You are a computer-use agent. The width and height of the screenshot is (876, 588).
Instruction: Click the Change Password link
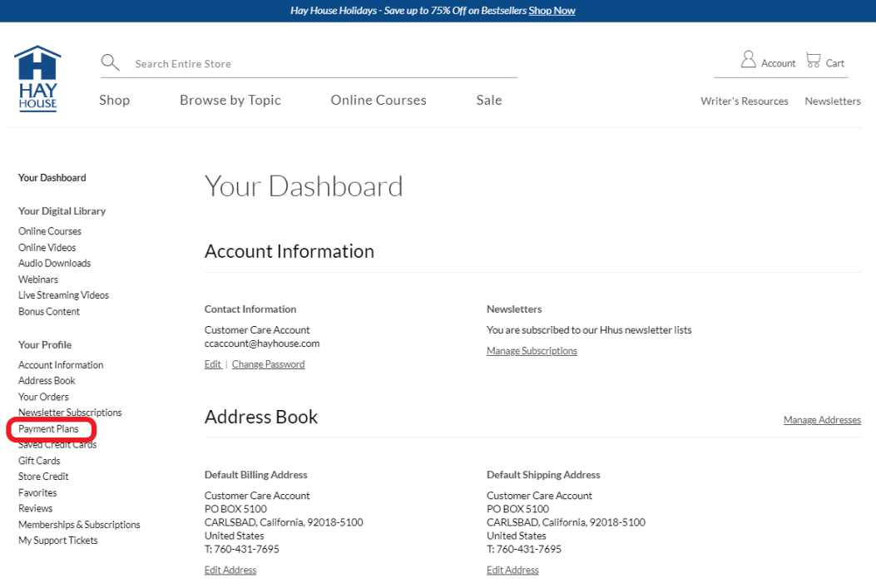pos(268,364)
